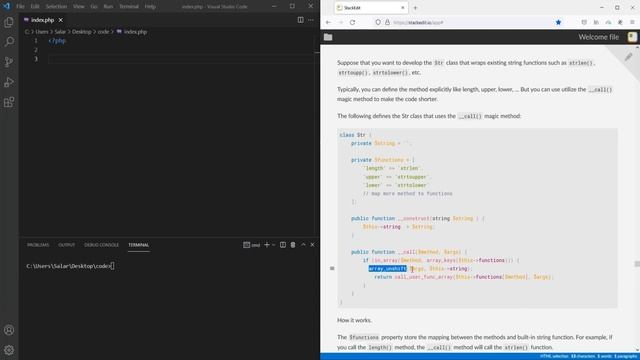Select the index.php editor tab
This screenshot has width=640, height=360.
pos(44,20)
